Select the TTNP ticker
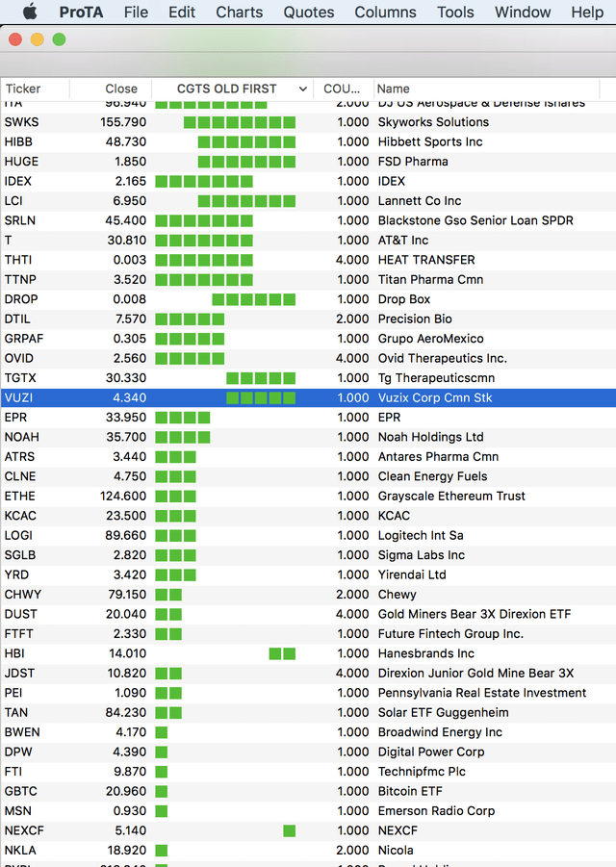The image size is (616, 867). pos(20,280)
